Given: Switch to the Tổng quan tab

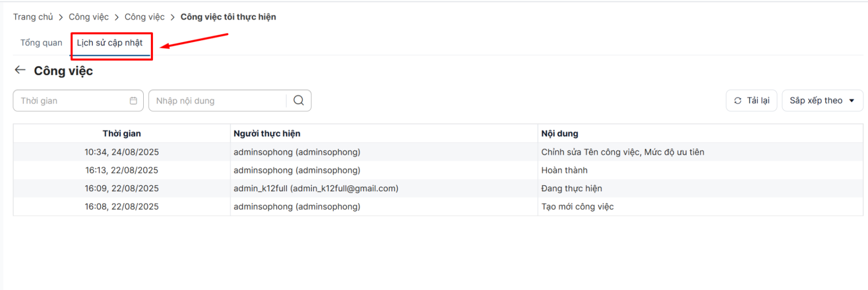Looking at the screenshot, I should [x=41, y=43].
